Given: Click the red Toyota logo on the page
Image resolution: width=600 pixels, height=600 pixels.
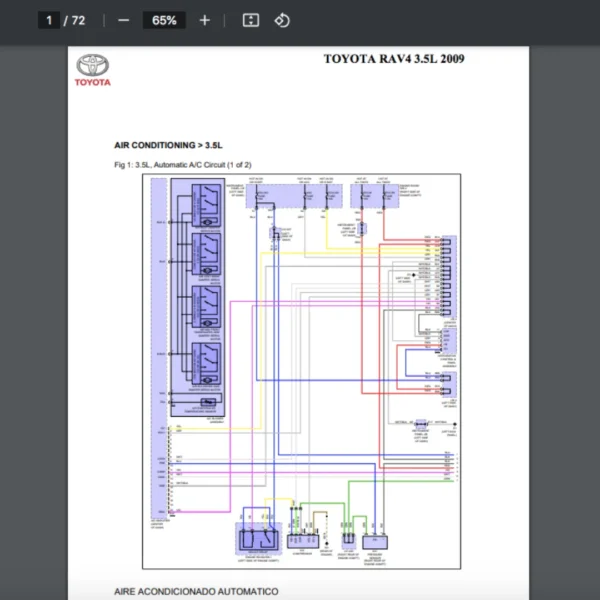Looking at the screenshot, I should (92, 70).
